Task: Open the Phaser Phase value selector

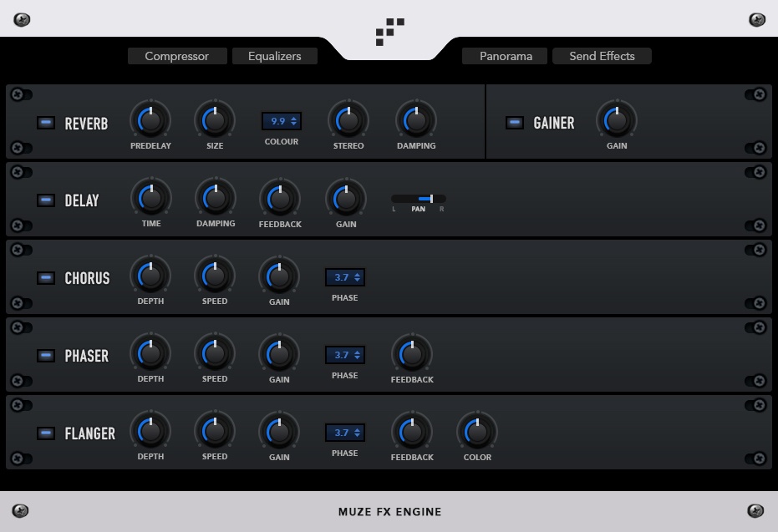Action: [345, 355]
